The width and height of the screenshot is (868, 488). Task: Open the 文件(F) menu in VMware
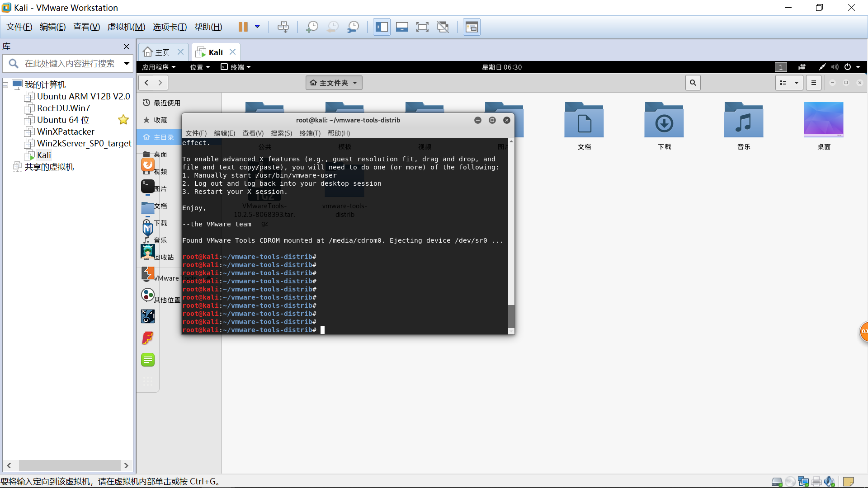19,27
